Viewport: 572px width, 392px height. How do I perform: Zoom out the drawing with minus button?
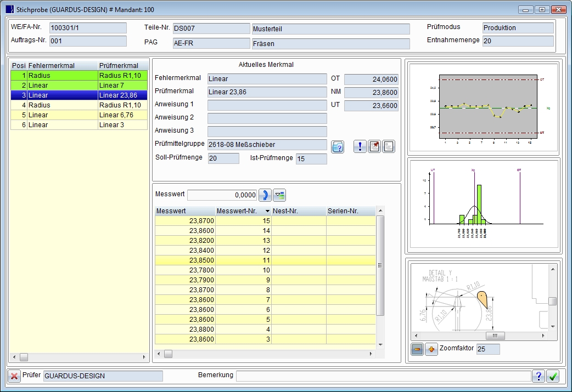pos(417,349)
